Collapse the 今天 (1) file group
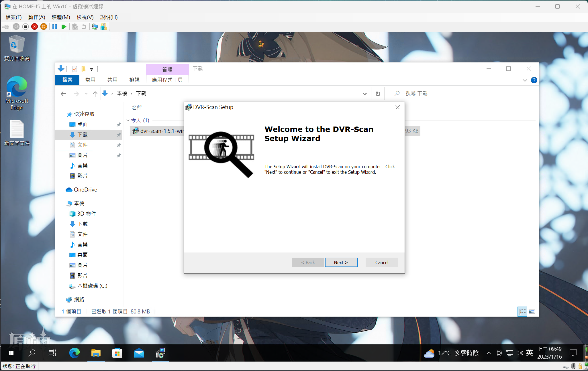The width and height of the screenshot is (588, 371). (x=128, y=120)
